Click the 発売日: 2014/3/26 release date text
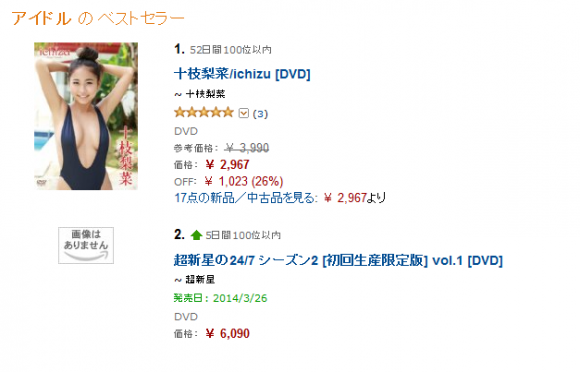 220,298
